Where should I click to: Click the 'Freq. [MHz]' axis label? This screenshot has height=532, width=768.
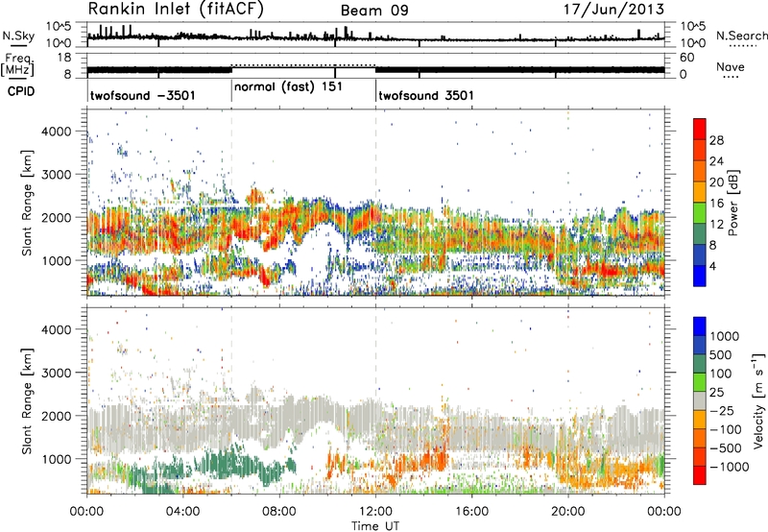coord(17,64)
